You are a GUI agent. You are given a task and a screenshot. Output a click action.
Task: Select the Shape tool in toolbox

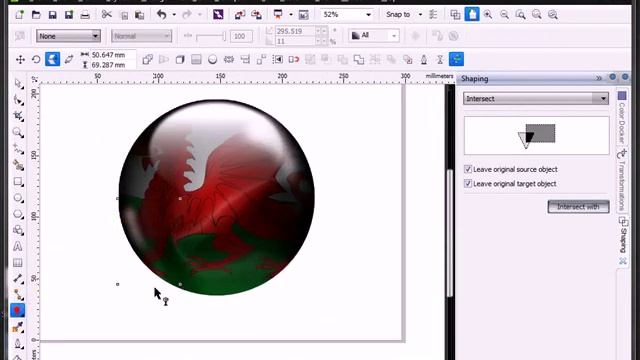pyautogui.click(x=18, y=100)
